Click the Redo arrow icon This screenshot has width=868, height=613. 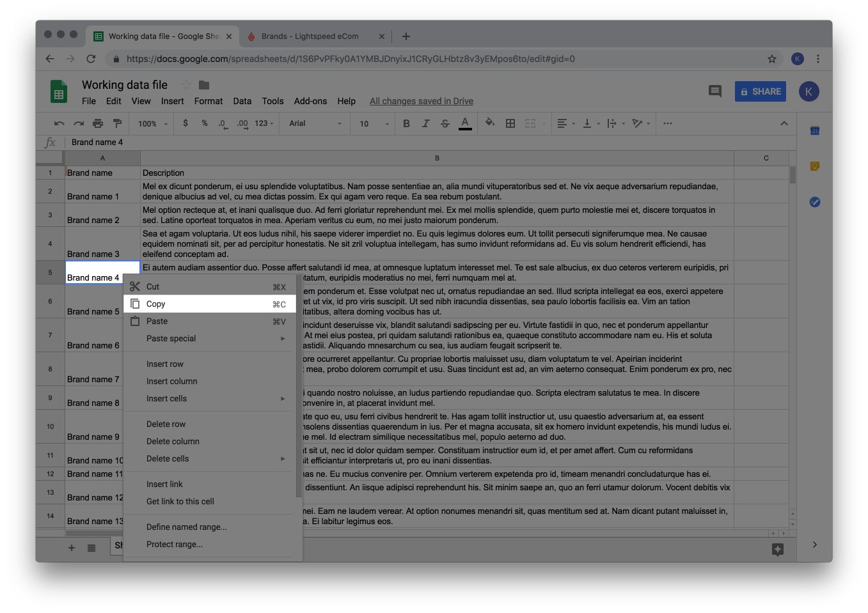pyautogui.click(x=79, y=123)
